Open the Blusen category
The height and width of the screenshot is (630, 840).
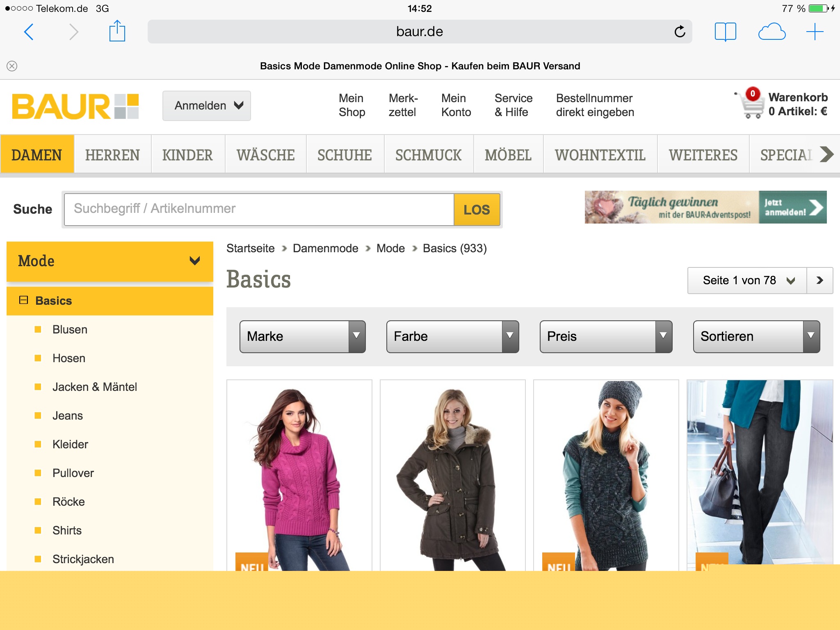click(x=70, y=329)
